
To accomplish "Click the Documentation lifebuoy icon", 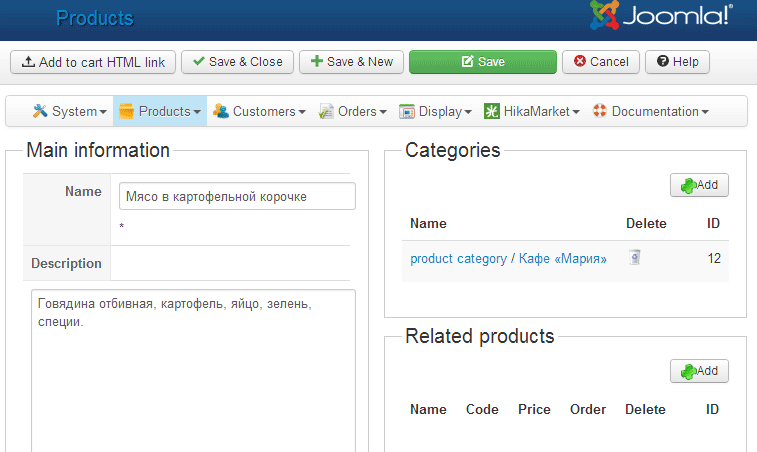I will (x=600, y=111).
